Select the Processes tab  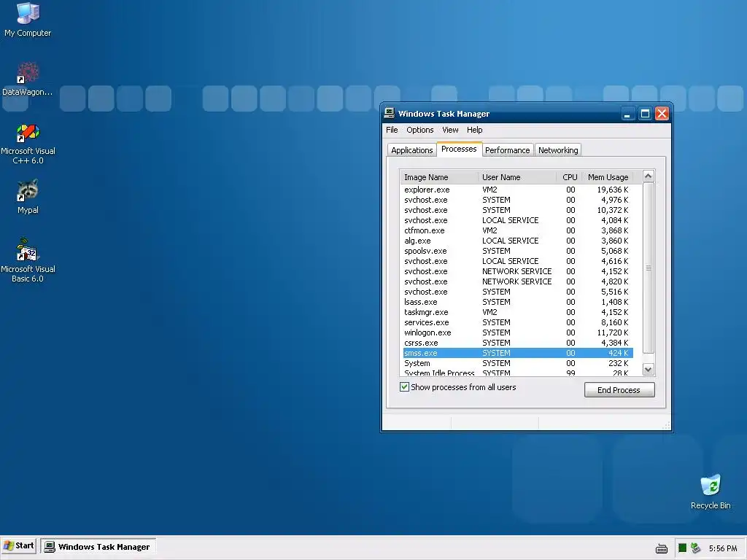pos(459,149)
